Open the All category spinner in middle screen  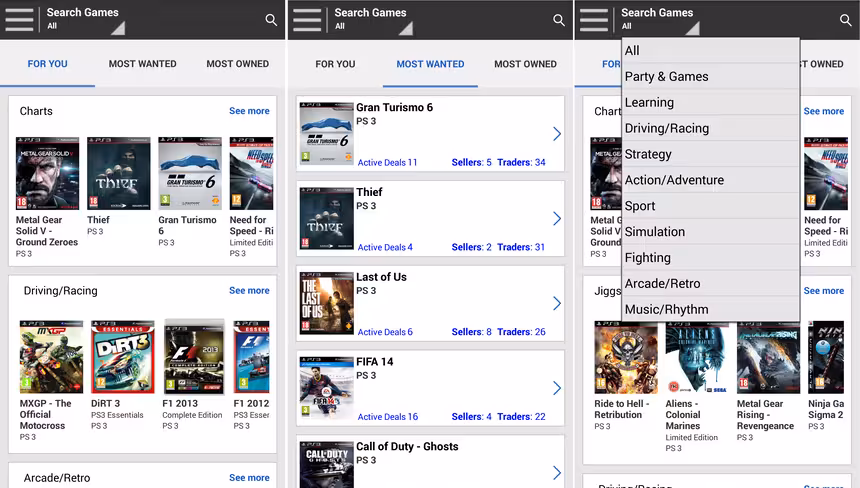373,20
